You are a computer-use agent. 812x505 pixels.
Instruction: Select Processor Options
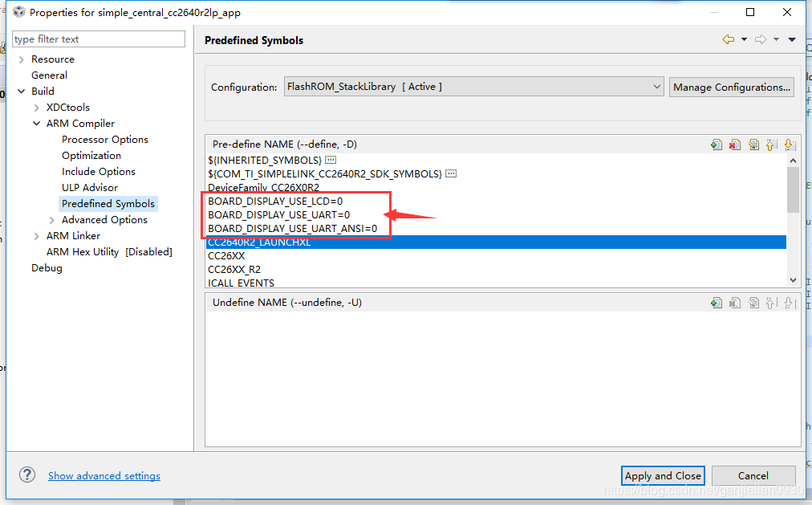click(x=105, y=140)
